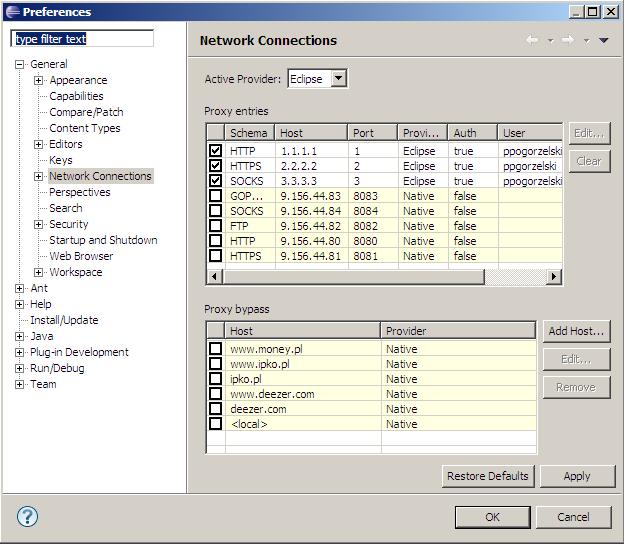Expand the Editors node

[x=38, y=144]
